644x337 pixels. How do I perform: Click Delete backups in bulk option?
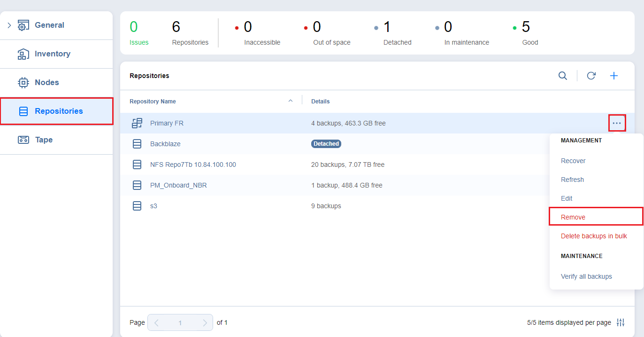594,236
